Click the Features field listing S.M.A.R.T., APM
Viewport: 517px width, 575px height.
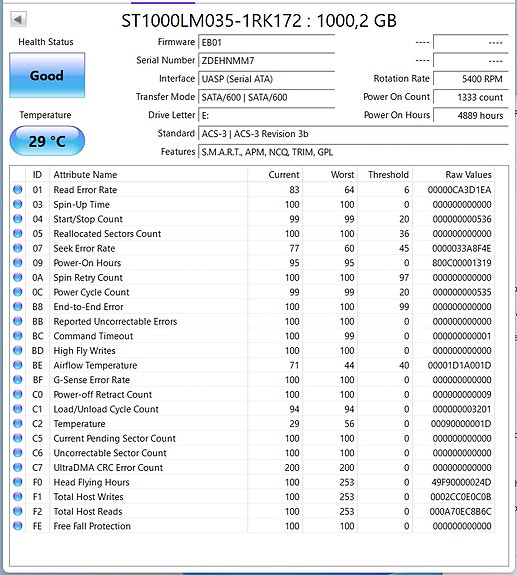pos(353,152)
